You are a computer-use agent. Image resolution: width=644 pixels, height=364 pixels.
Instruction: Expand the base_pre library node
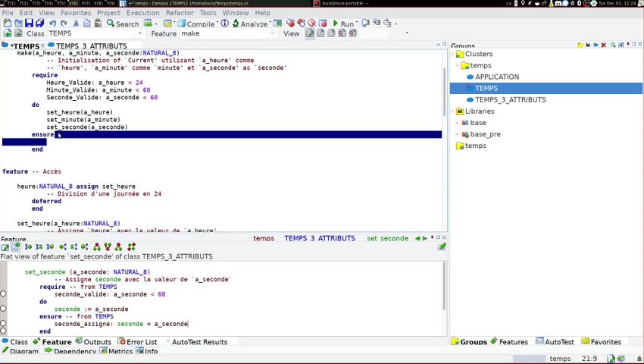(x=457, y=134)
